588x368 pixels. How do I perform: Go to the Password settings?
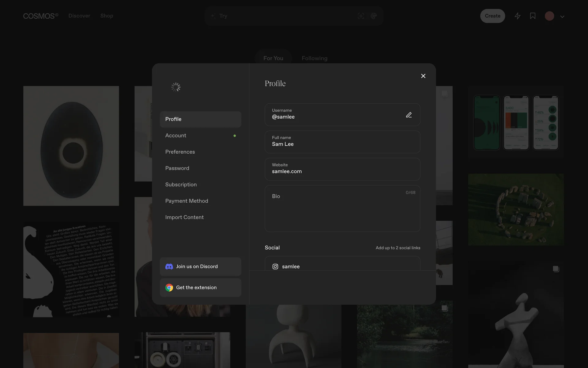click(177, 168)
